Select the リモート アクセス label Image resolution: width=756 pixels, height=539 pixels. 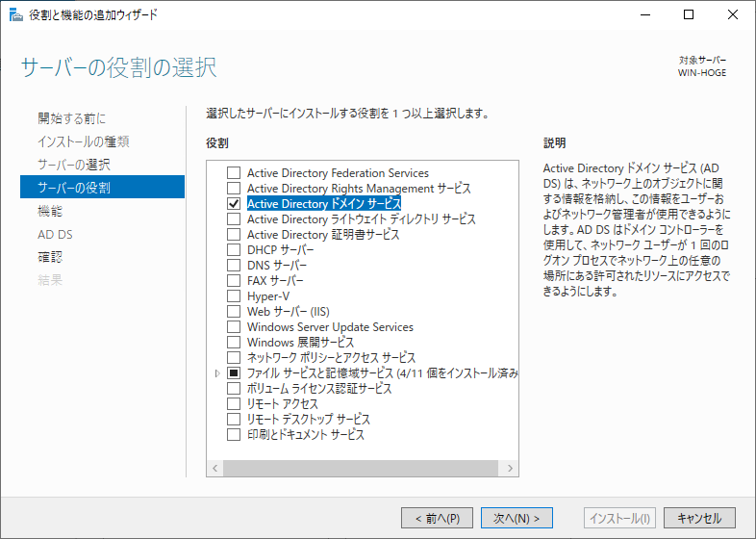pyautogui.click(x=283, y=404)
